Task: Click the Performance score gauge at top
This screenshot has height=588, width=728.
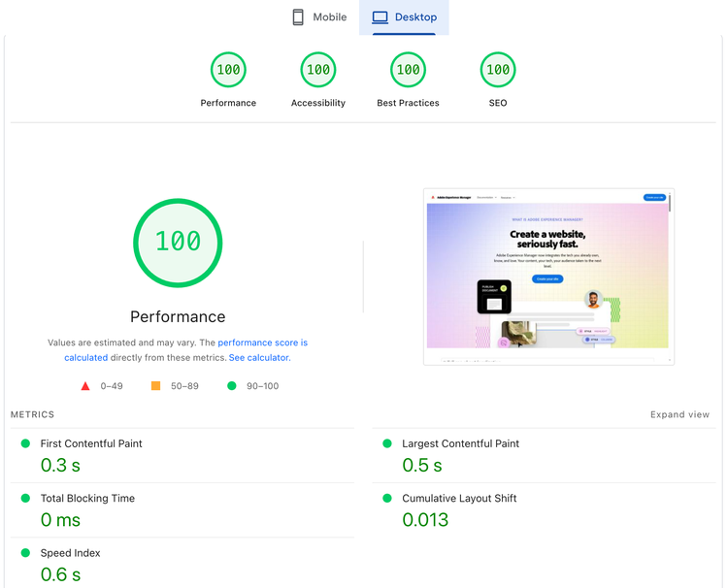Action: coord(228,70)
